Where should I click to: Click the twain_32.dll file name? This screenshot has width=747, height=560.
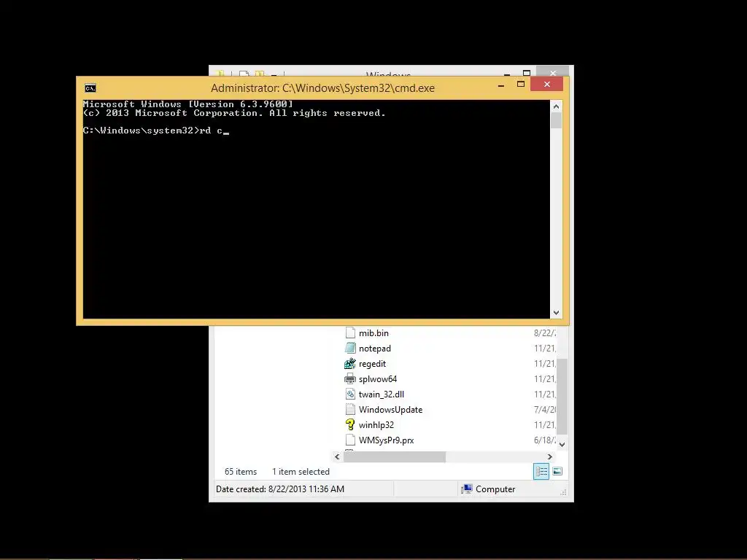pos(381,394)
